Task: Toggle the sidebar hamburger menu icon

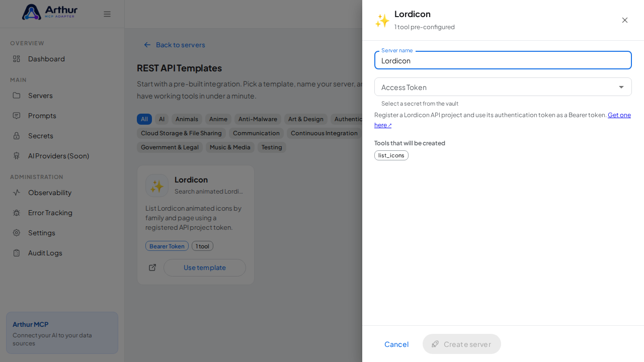Action: pyautogui.click(x=107, y=14)
